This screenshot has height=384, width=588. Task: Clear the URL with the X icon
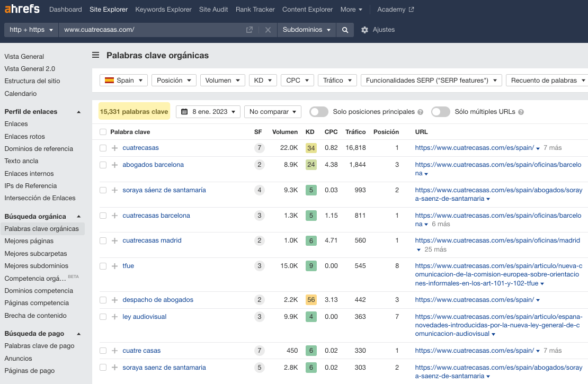coord(268,30)
